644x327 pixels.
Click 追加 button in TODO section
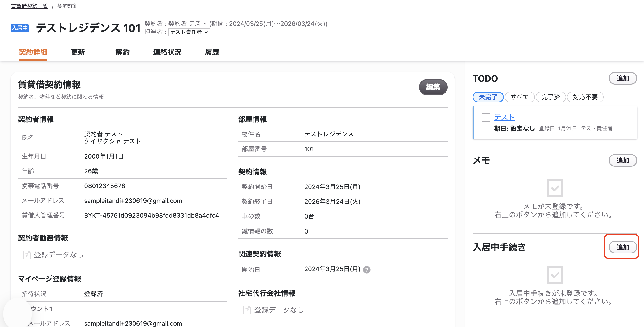point(623,78)
